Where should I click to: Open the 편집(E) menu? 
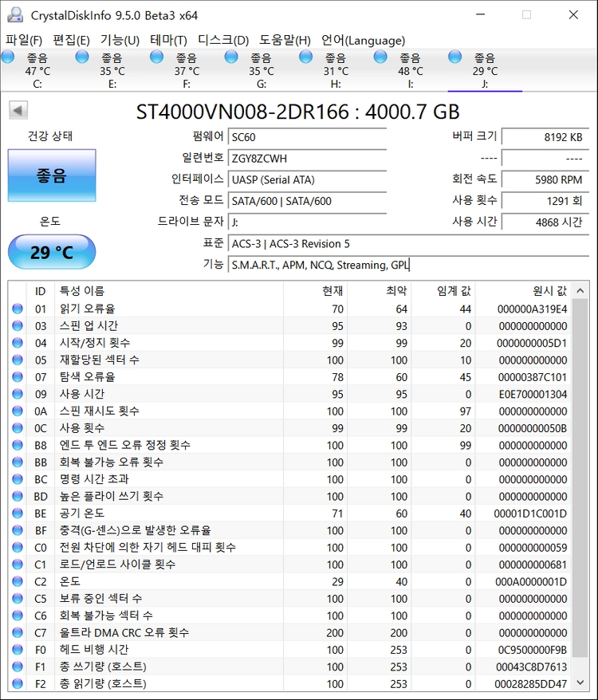(72, 40)
